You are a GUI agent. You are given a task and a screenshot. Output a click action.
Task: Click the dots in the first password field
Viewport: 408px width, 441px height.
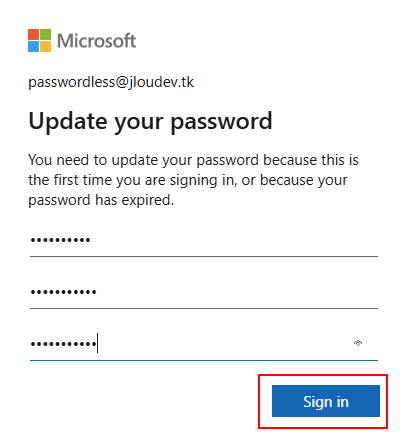(x=60, y=240)
